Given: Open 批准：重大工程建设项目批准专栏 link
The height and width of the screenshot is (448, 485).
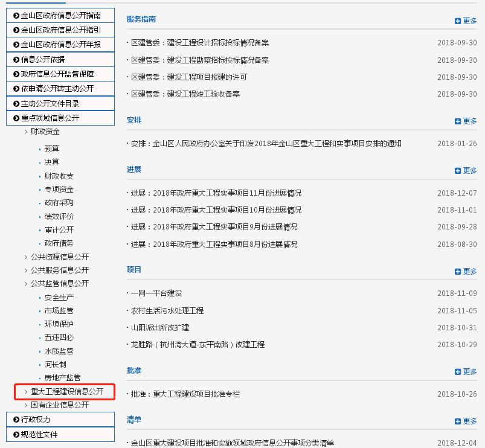Looking at the screenshot, I should [x=185, y=394].
